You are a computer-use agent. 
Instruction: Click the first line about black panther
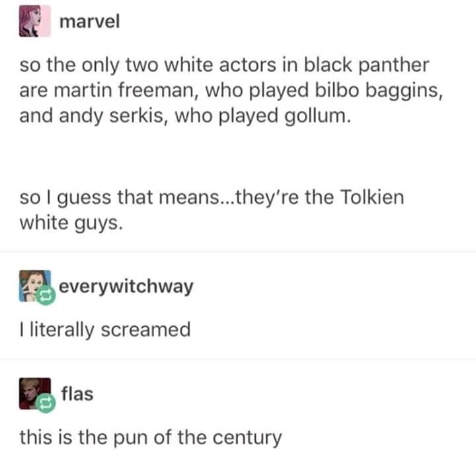point(224,65)
